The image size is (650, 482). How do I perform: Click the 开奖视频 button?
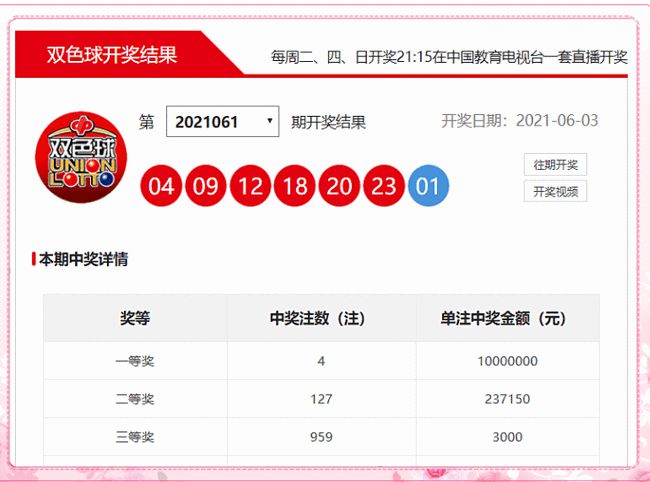click(x=555, y=191)
